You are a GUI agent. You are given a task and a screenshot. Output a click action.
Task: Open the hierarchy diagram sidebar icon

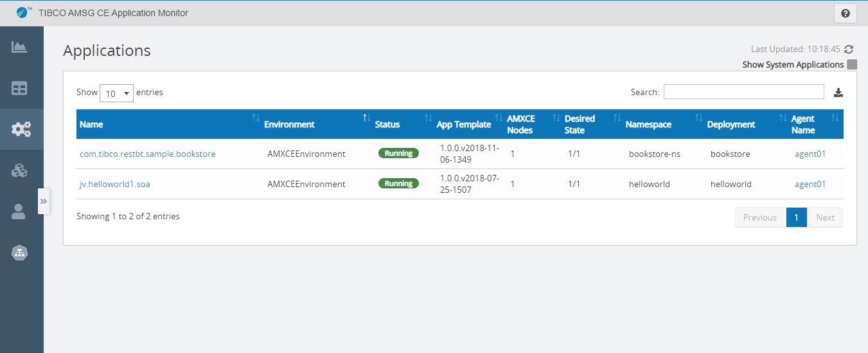(19, 253)
